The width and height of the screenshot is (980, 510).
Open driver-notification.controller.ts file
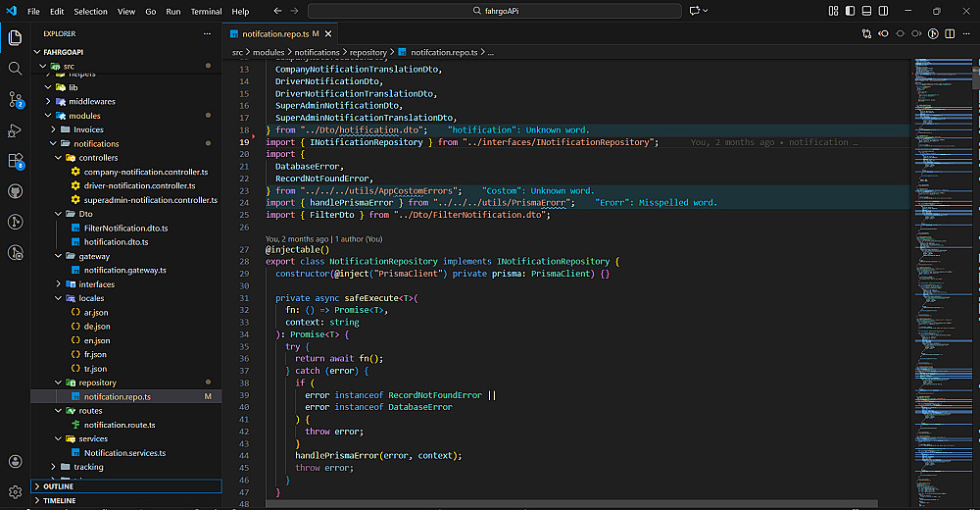[x=139, y=185]
